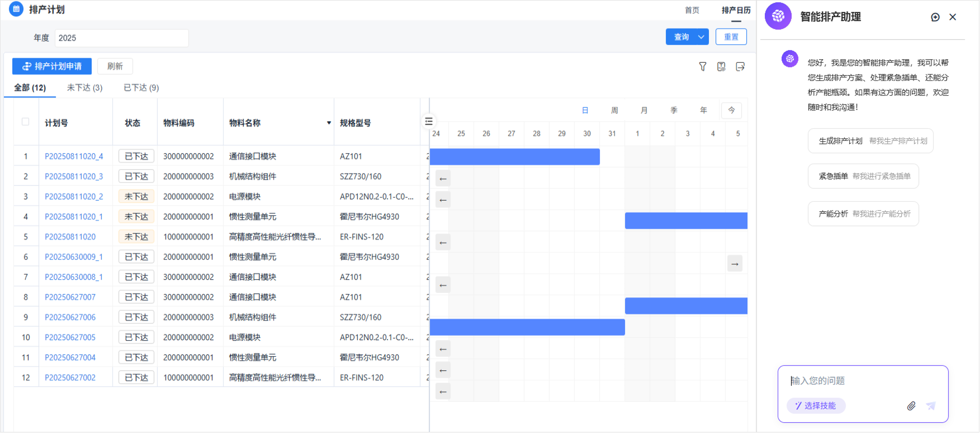The width and height of the screenshot is (980, 433).
Task: Open the 首页 tab
Action: (x=692, y=10)
